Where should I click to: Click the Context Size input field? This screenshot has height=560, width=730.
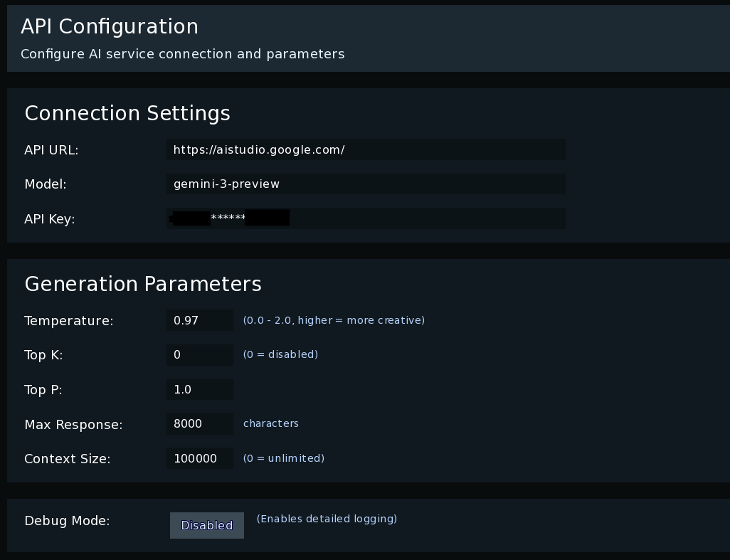199,458
